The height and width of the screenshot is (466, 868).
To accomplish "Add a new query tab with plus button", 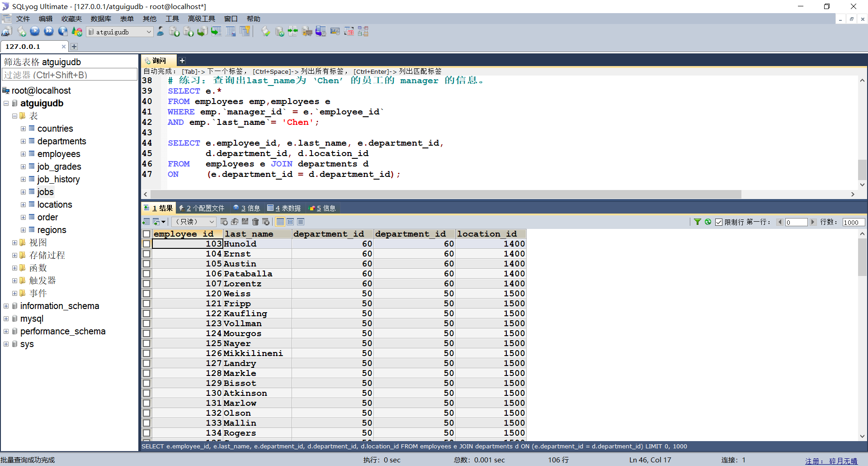I will 182,61.
